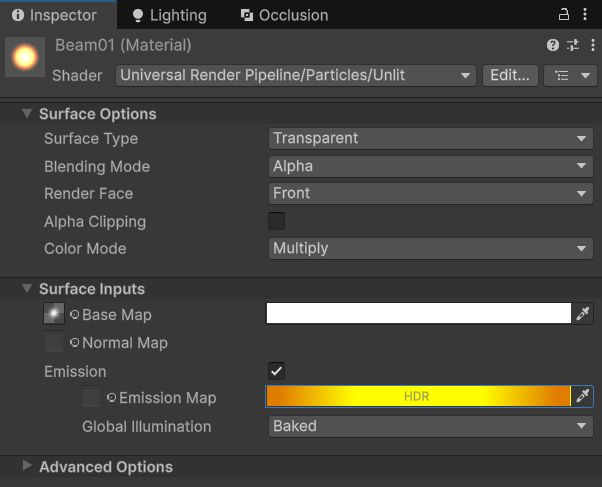Image resolution: width=602 pixels, height=487 pixels.
Task: Open the Inspector panel kebab menu
Action: (586, 15)
